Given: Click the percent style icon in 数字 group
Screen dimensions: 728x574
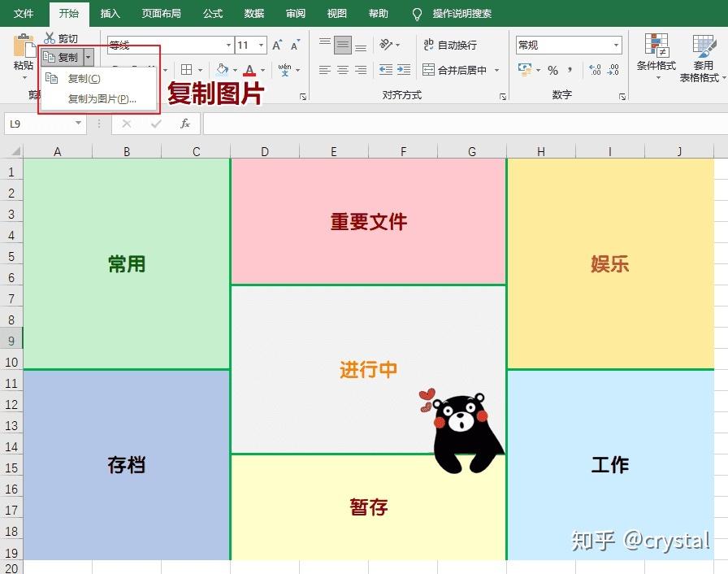Looking at the screenshot, I should pyautogui.click(x=553, y=67).
